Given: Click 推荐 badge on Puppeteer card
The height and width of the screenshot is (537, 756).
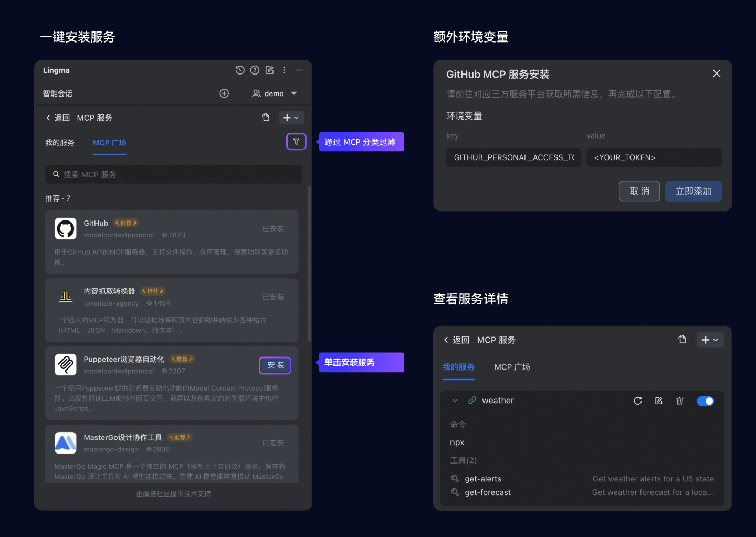Looking at the screenshot, I should point(182,359).
